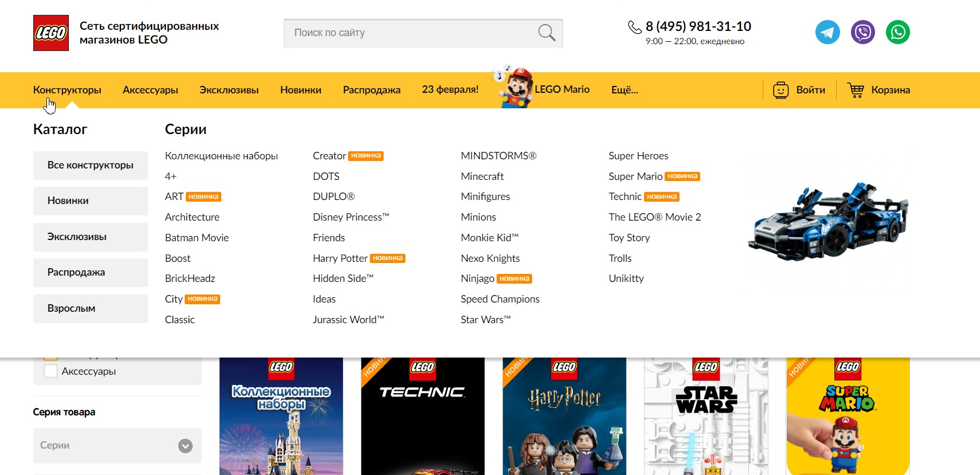The height and width of the screenshot is (475, 980).
Task: Open the Telegram contact icon
Action: pyautogui.click(x=827, y=32)
